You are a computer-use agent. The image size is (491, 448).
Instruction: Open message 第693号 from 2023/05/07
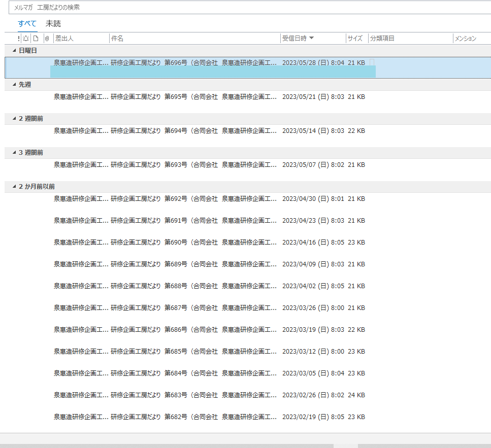point(248,169)
